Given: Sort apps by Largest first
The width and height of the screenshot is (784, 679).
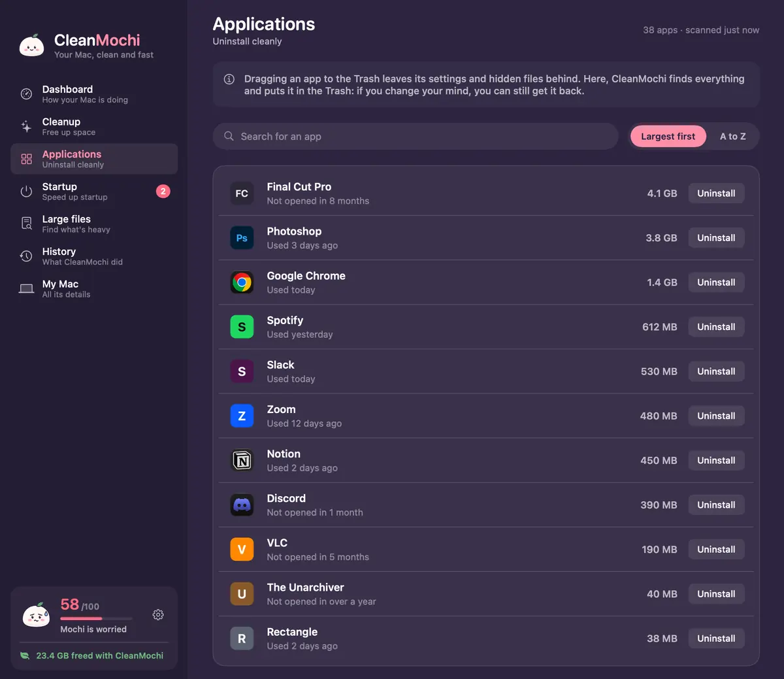Looking at the screenshot, I should click(668, 136).
